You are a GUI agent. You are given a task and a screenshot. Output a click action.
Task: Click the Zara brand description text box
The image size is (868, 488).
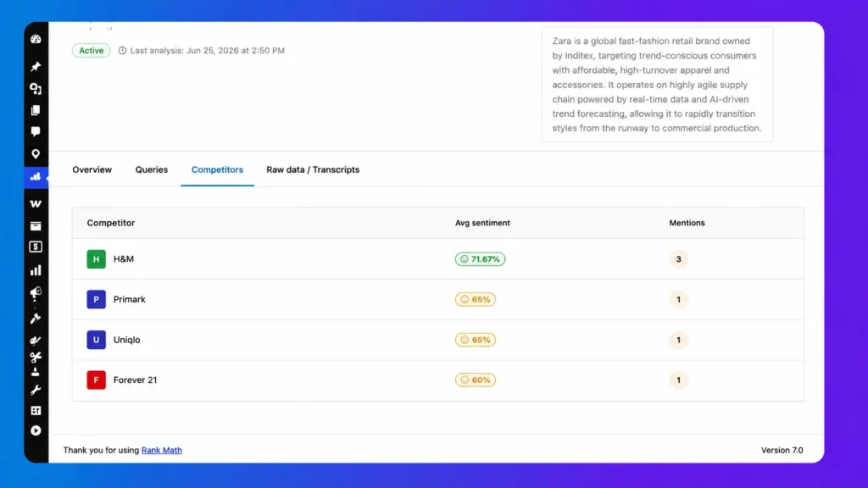pos(657,84)
